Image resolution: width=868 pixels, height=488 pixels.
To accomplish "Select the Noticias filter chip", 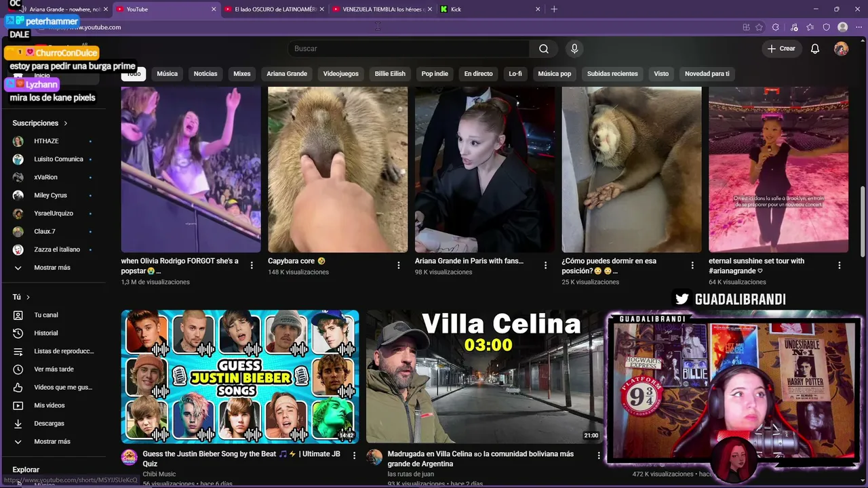I will [x=205, y=74].
